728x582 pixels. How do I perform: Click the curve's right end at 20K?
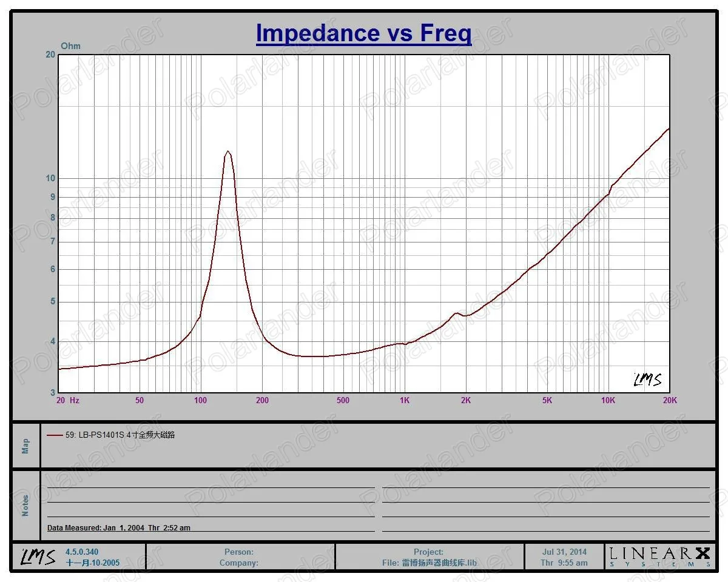(669, 129)
